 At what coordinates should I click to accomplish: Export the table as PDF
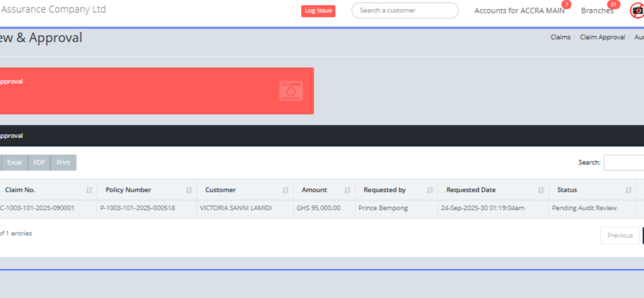pyautogui.click(x=39, y=162)
